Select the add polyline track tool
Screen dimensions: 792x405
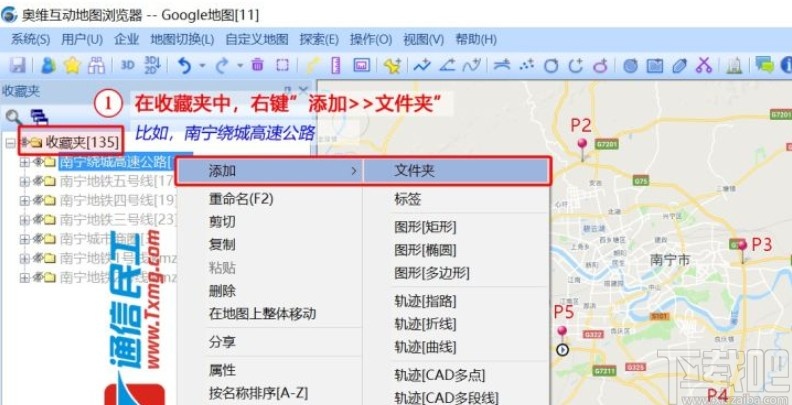tap(422, 65)
